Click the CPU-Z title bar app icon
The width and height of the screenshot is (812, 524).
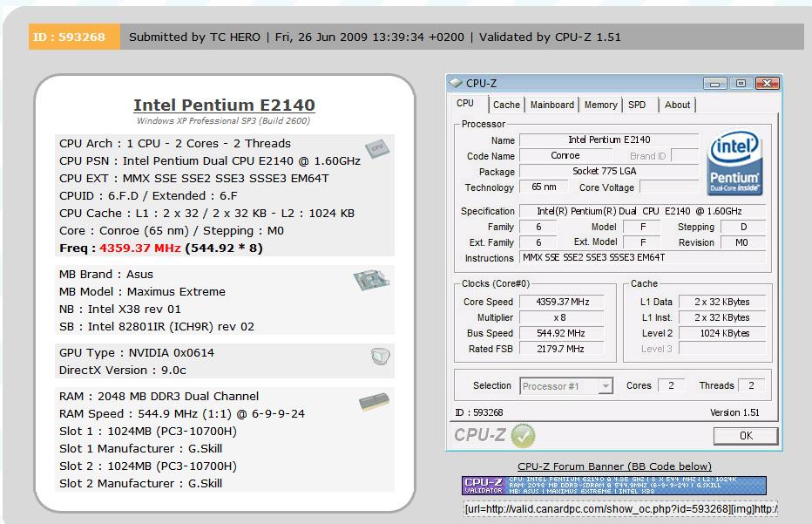pos(455,83)
